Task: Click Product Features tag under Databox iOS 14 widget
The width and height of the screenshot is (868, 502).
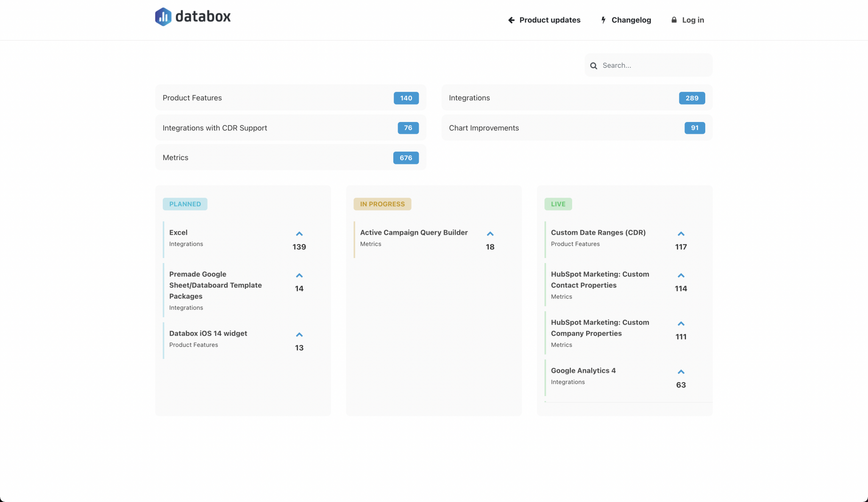Action: pyautogui.click(x=194, y=345)
